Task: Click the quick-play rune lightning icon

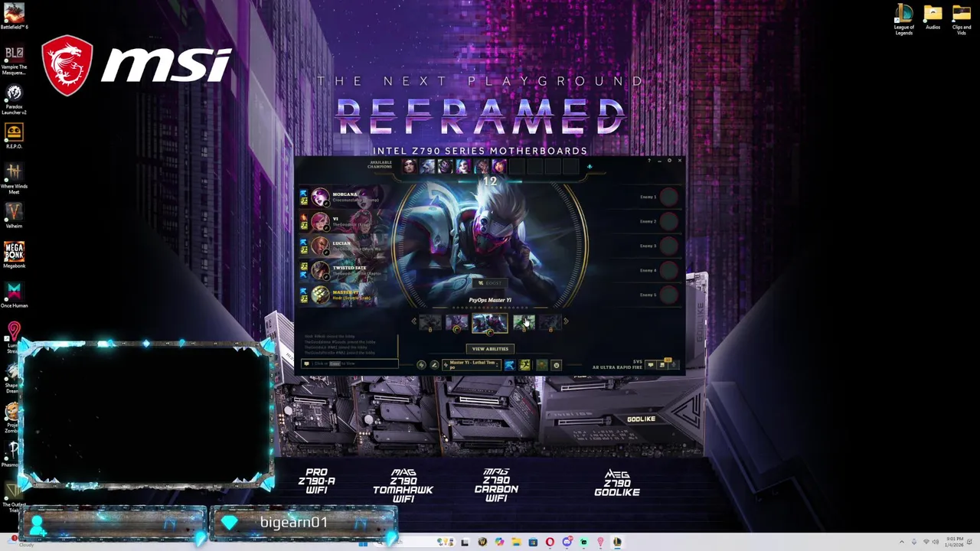Action: [x=421, y=365]
